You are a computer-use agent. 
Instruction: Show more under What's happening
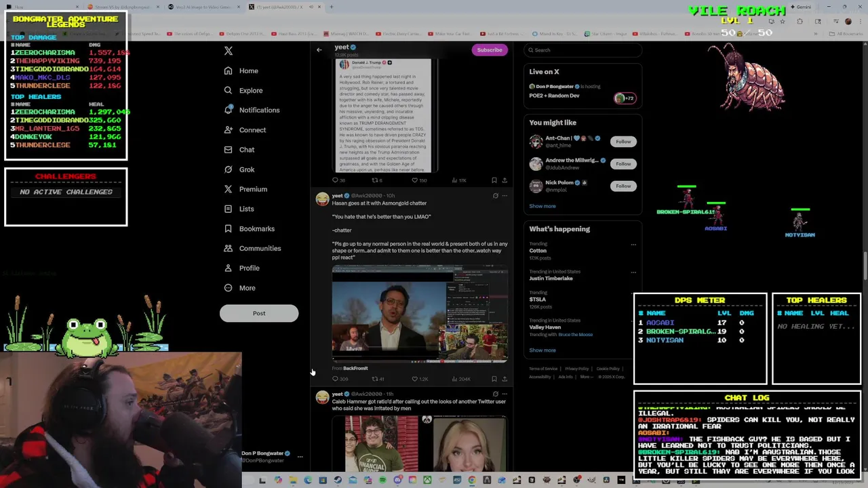[542, 350]
